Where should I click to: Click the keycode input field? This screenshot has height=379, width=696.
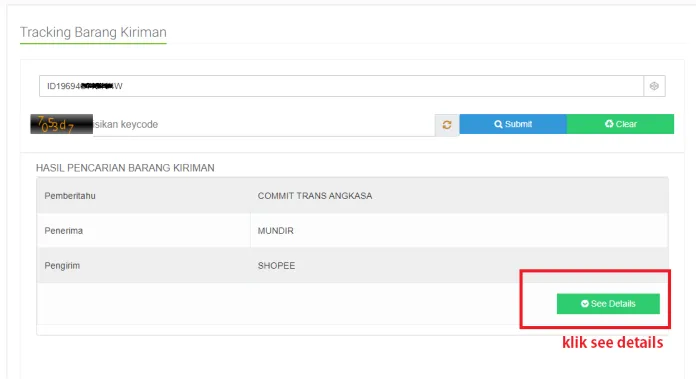(264, 125)
